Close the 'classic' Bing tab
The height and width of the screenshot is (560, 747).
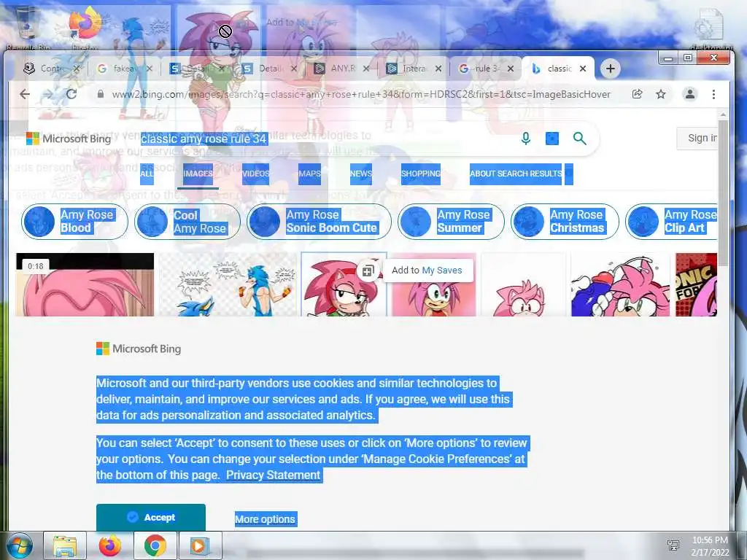click(583, 69)
